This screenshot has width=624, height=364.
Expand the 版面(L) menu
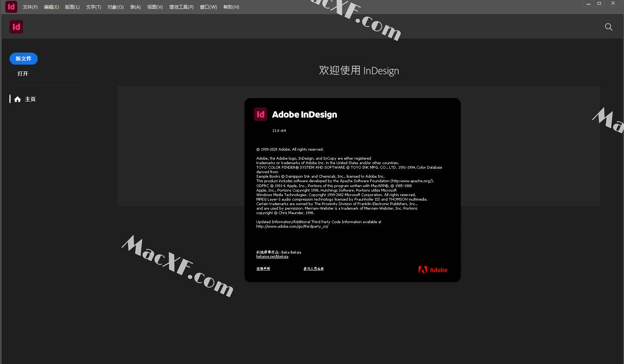(72, 7)
